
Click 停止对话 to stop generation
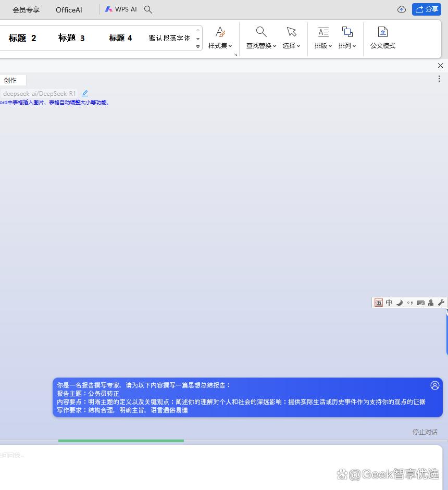coord(425,432)
